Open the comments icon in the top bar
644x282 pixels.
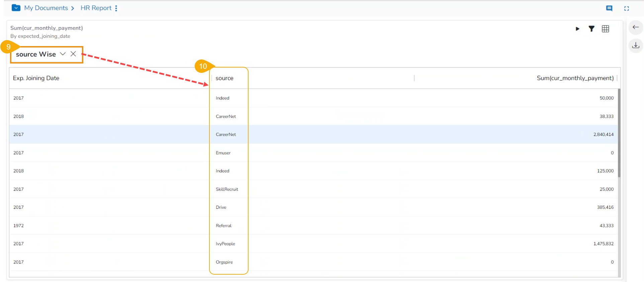pyautogui.click(x=609, y=8)
